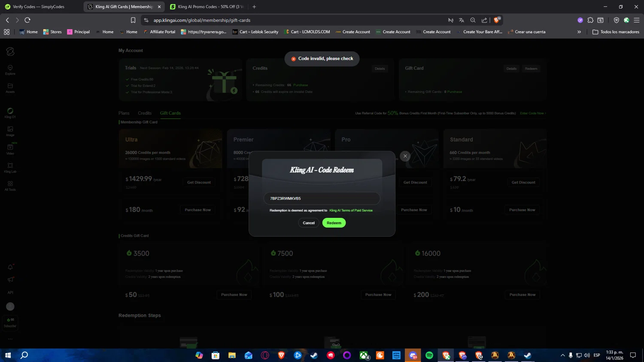The image size is (644, 362).
Task: Click the address bar URL
Action: 202,20
